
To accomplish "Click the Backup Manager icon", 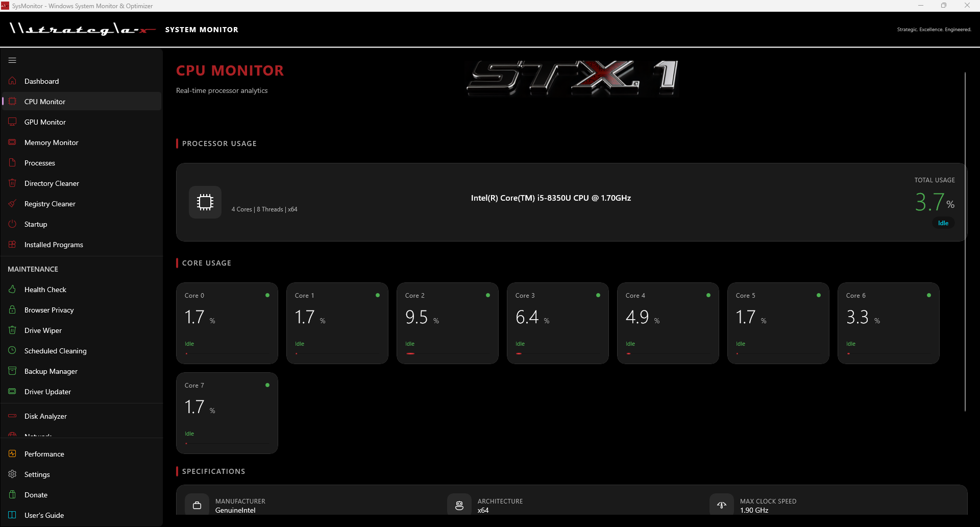I will click(x=12, y=371).
